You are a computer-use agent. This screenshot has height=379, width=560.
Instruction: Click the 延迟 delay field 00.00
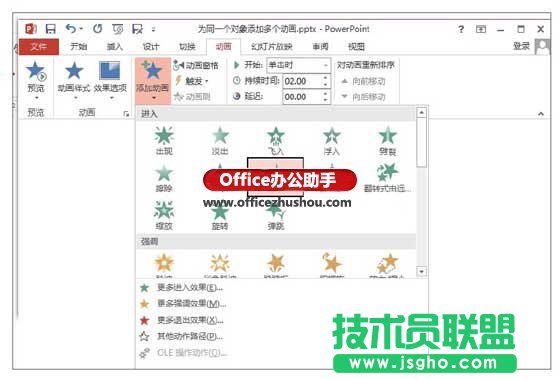coord(302,96)
